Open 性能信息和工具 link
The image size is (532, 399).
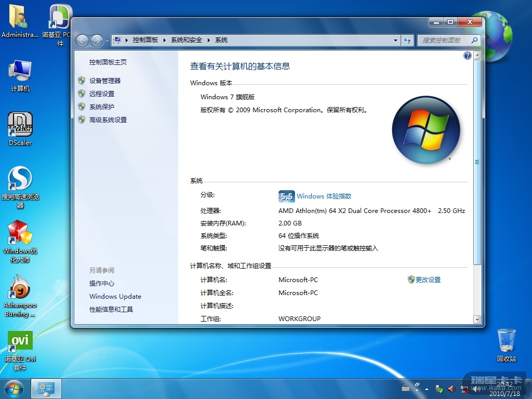click(x=111, y=310)
